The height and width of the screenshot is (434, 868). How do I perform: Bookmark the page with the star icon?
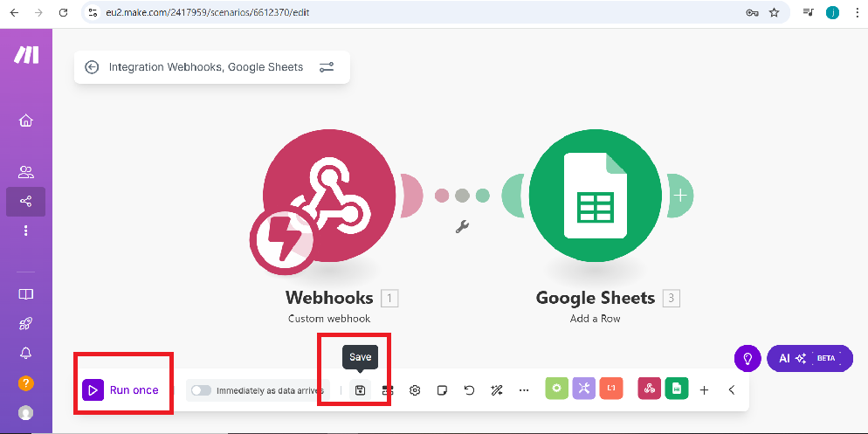774,12
